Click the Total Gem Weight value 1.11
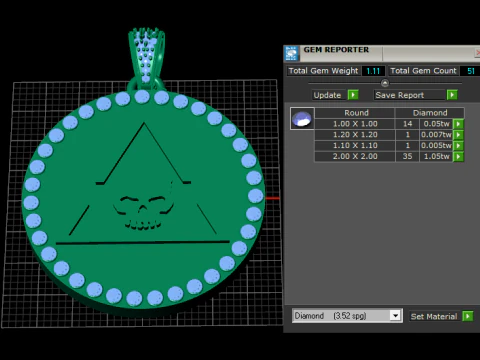Screen dimensions: 480x360 tap(373, 71)
